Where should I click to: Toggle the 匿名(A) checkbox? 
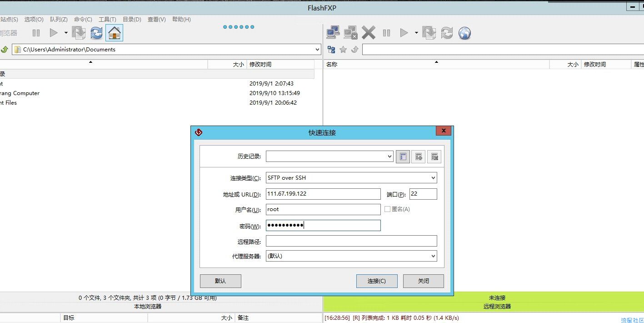click(x=388, y=209)
